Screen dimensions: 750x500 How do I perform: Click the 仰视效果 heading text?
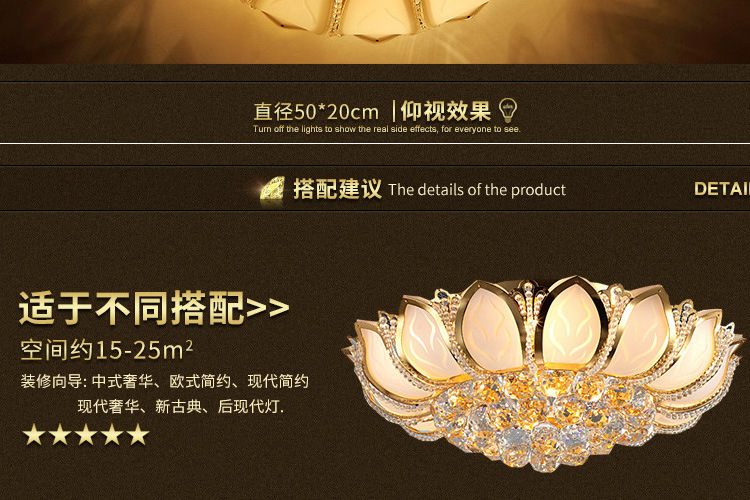446,111
